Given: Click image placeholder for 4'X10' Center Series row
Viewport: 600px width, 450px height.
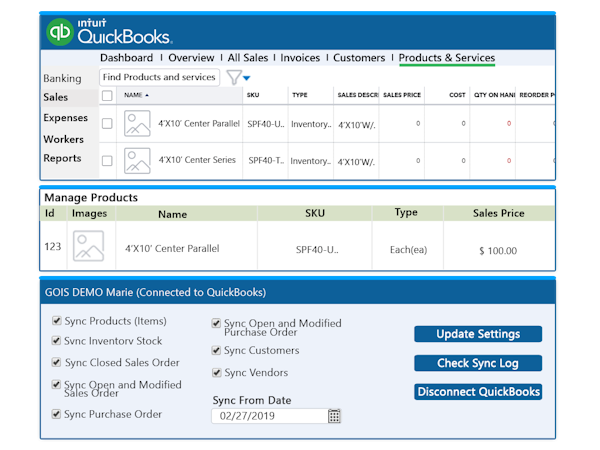Looking at the screenshot, I should [x=137, y=161].
